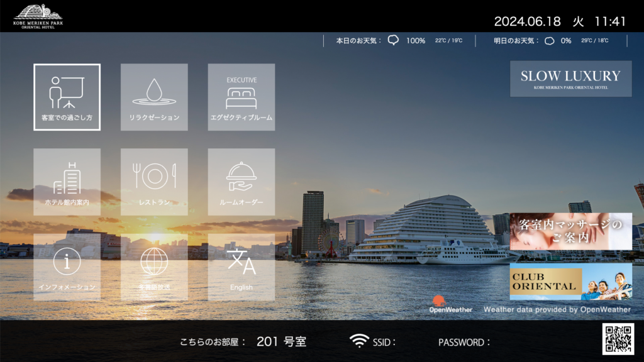Switch language to English tile
This screenshot has height=362, width=644.
241,267
